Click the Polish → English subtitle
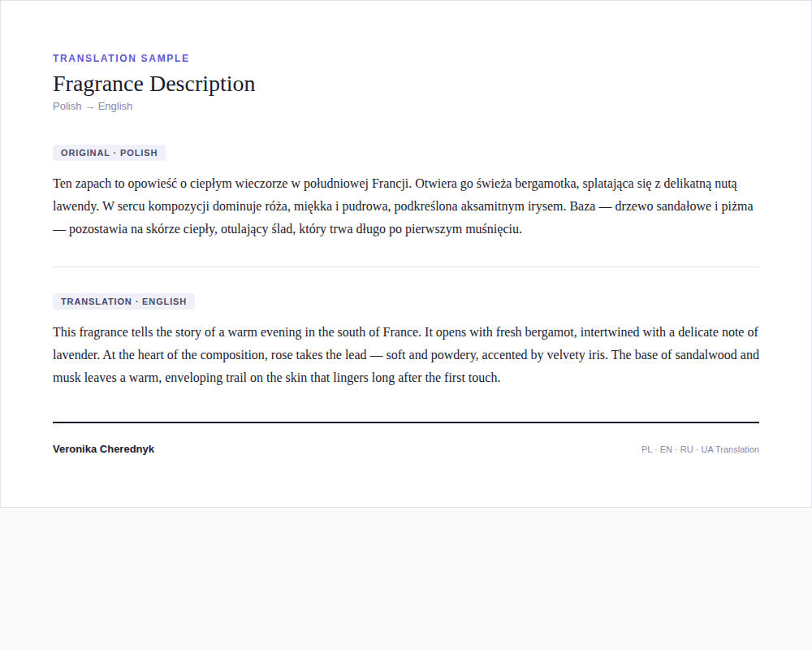Viewport: 812px width, 650px height. tap(93, 106)
